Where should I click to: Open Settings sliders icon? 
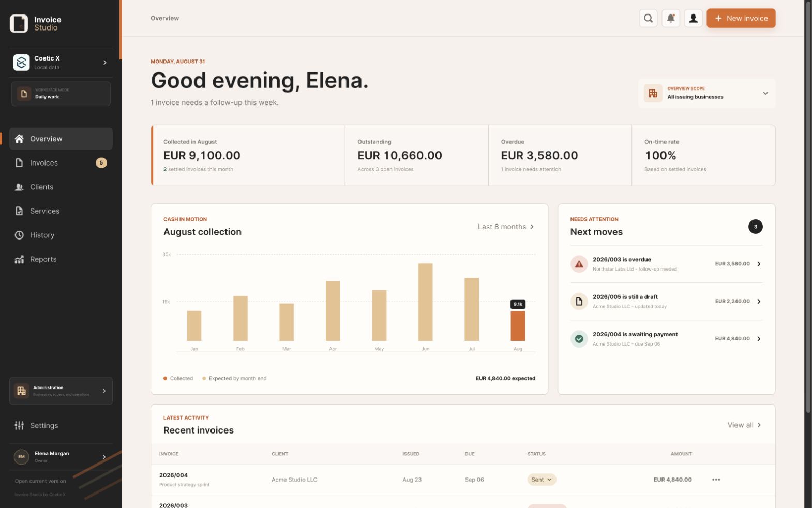[19, 425]
